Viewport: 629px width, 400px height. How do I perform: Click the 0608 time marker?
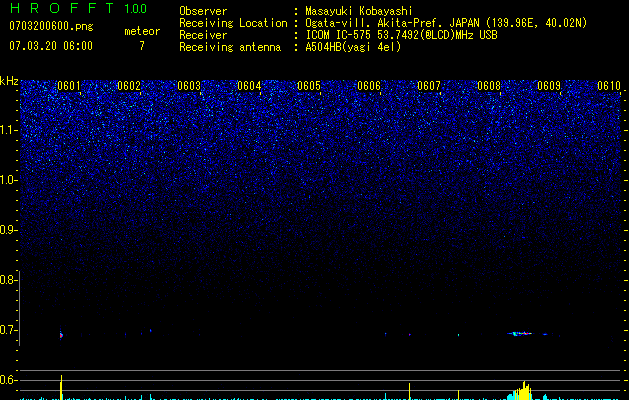coord(489,86)
